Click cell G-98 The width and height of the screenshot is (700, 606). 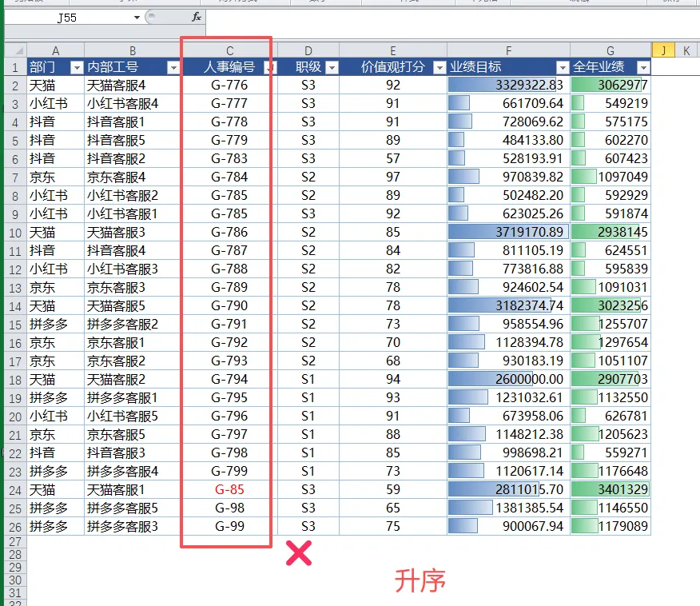(x=229, y=508)
